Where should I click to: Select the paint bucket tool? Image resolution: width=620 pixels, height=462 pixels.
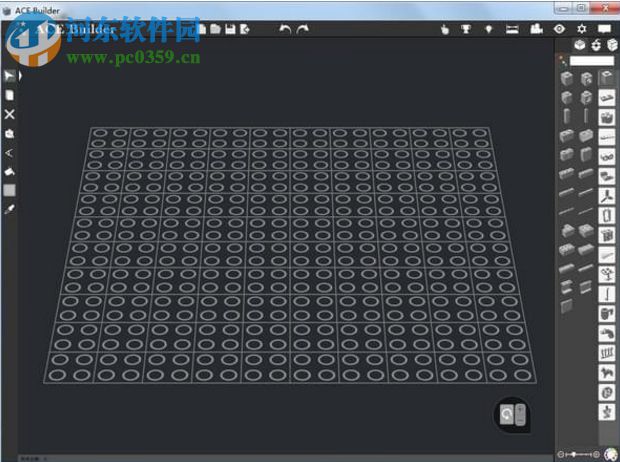pyautogui.click(x=9, y=172)
